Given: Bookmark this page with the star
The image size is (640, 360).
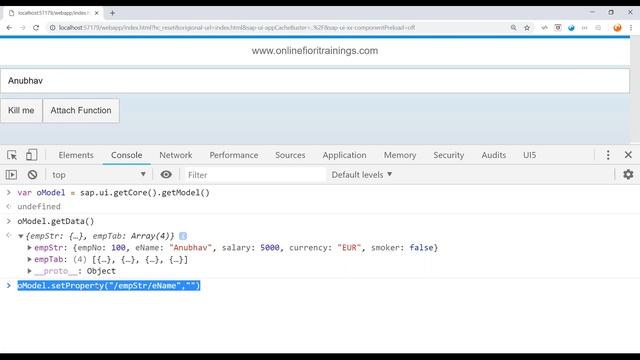Looking at the screenshot, I should coord(527,28).
